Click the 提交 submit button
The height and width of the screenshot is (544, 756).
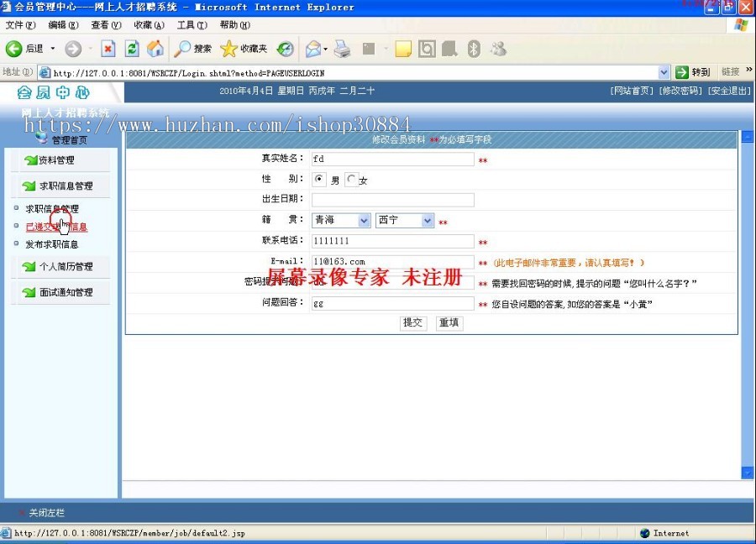[x=412, y=322]
